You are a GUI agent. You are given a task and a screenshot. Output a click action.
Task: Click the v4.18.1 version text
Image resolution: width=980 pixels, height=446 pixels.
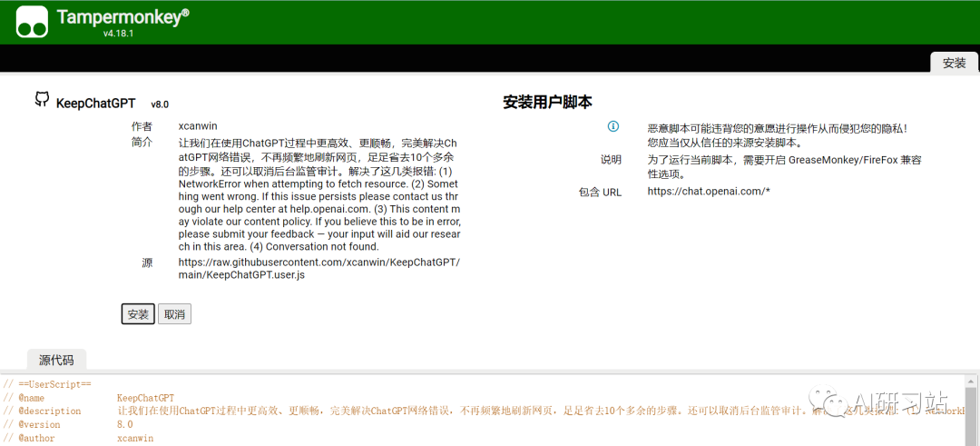coord(119,33)
